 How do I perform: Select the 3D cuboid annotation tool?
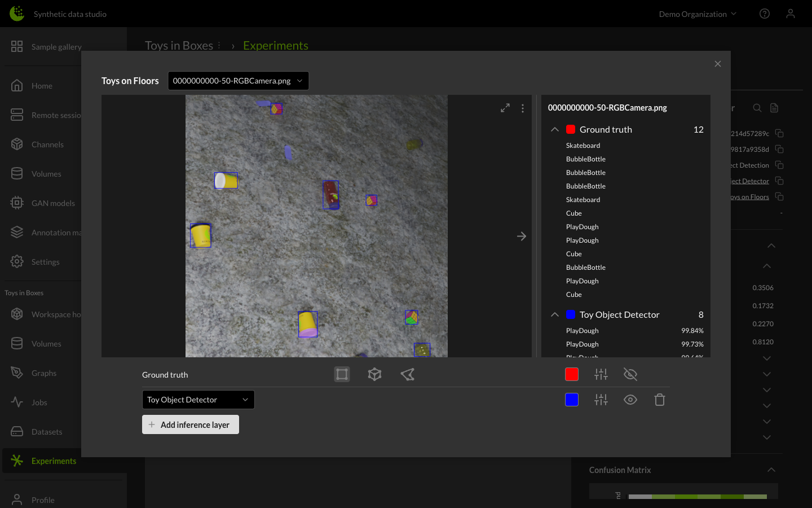pyautogui.click(x=374, y=374)
